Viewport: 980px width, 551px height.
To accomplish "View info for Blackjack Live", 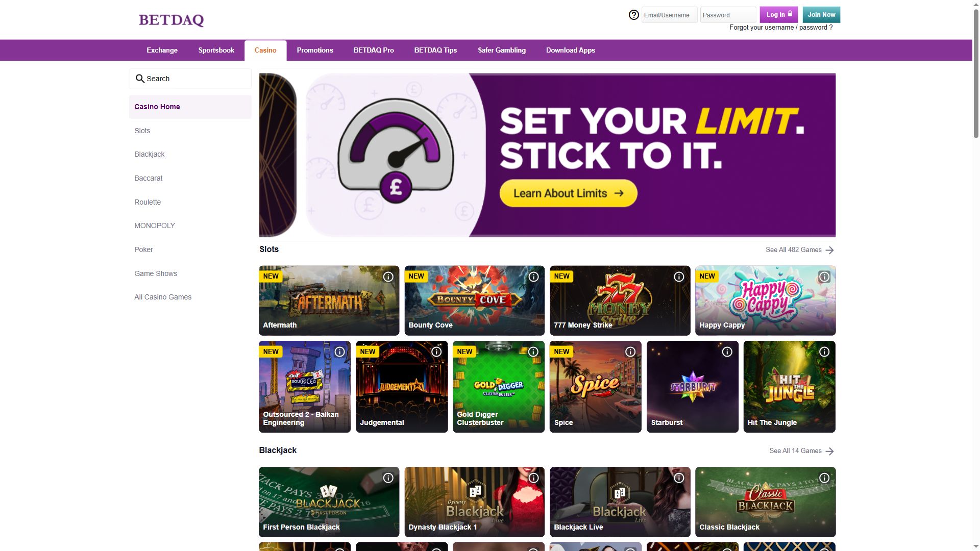I will coord(679,478).
